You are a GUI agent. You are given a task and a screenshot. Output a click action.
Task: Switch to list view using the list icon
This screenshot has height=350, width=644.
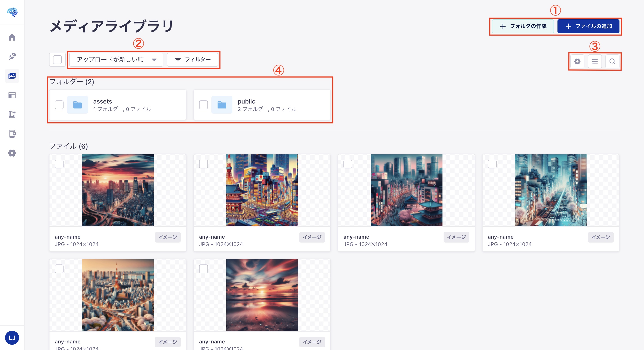pyautogui.click(x=595, y=61)
